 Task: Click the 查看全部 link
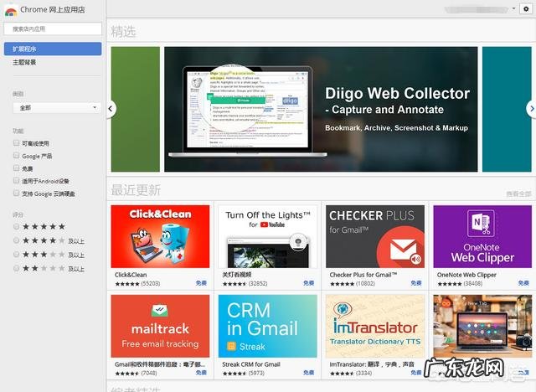pos(518,194)
